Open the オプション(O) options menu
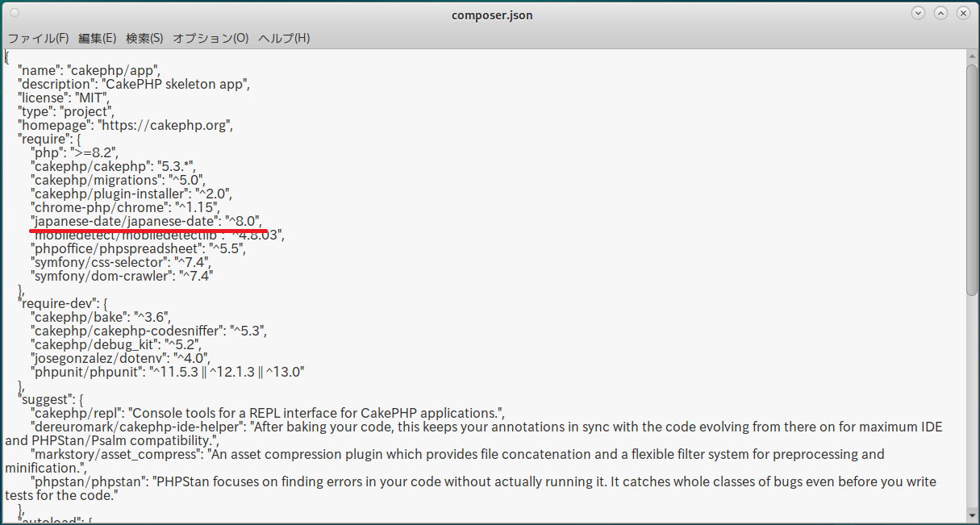The image size is (980, 525). [x=211, y=38]
